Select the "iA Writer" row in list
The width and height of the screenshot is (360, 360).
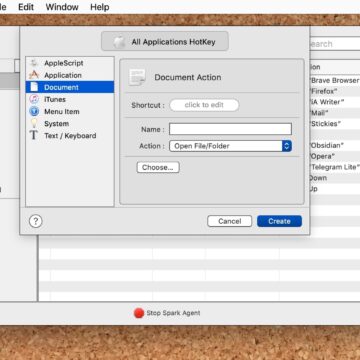click(x=335, y=102)
